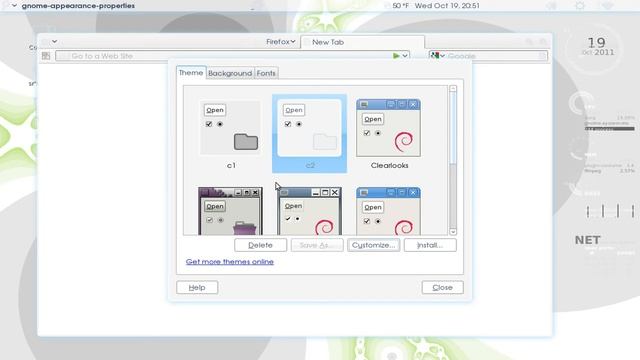Click the Delete button

(x=260, y=245)
